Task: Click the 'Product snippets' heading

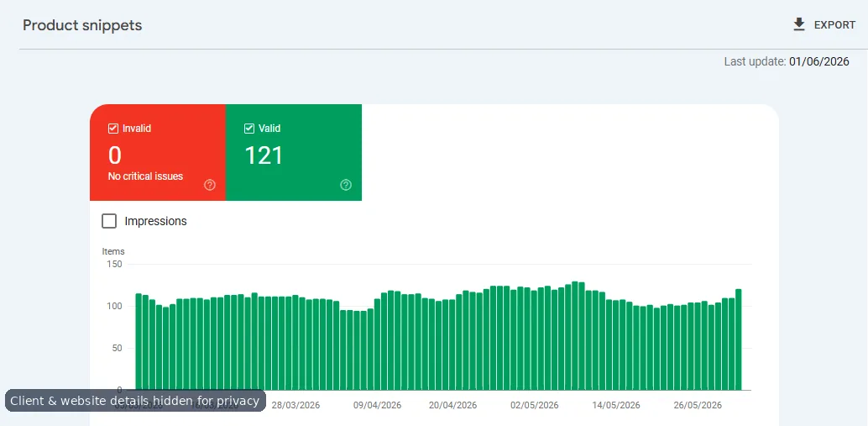Action: click(82, 25)
